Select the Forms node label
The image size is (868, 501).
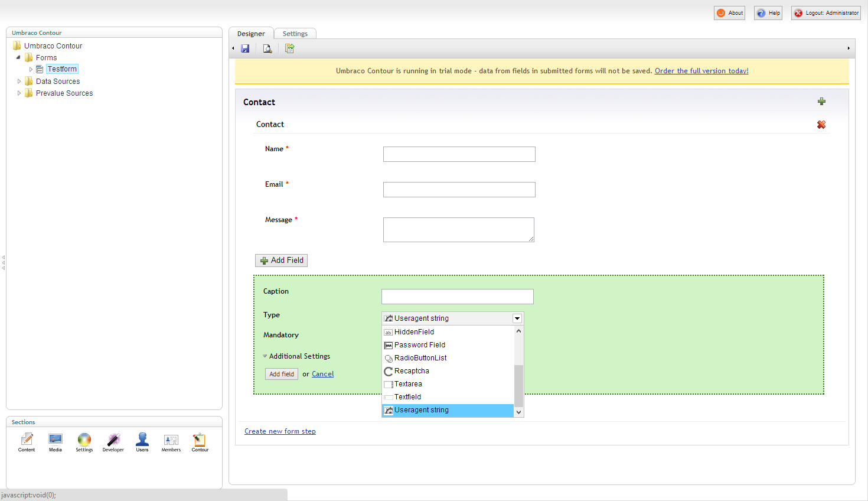pos(46,58)
